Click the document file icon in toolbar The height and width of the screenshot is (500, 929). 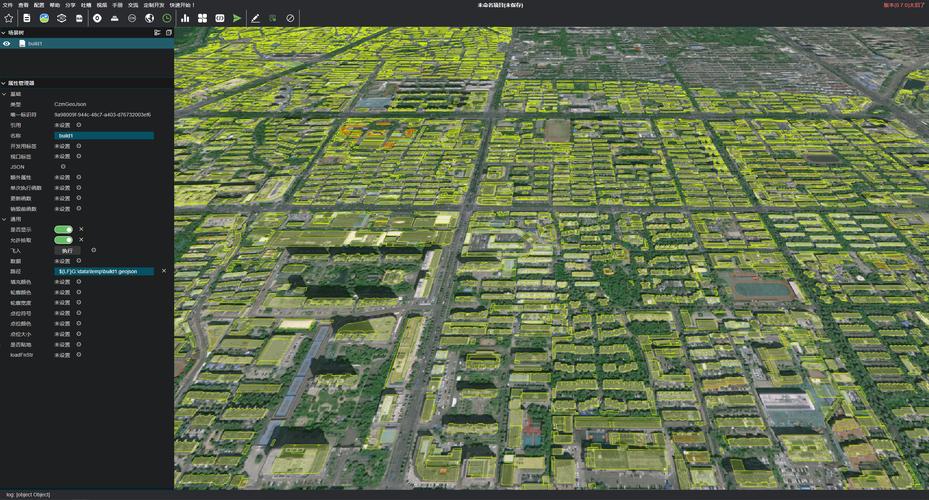(x=27, y=18)
